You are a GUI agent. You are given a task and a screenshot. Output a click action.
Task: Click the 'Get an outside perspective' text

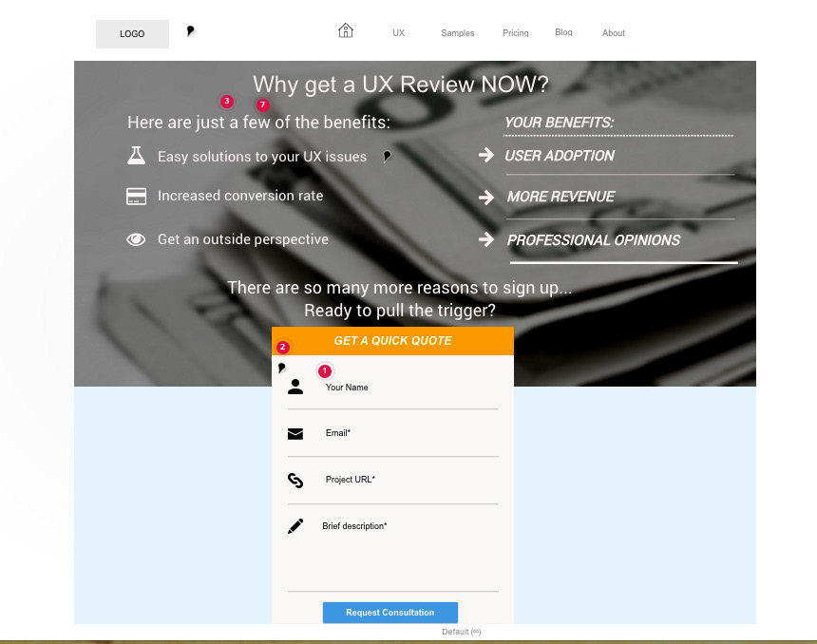pyautogui.click(x=243, y=239)
